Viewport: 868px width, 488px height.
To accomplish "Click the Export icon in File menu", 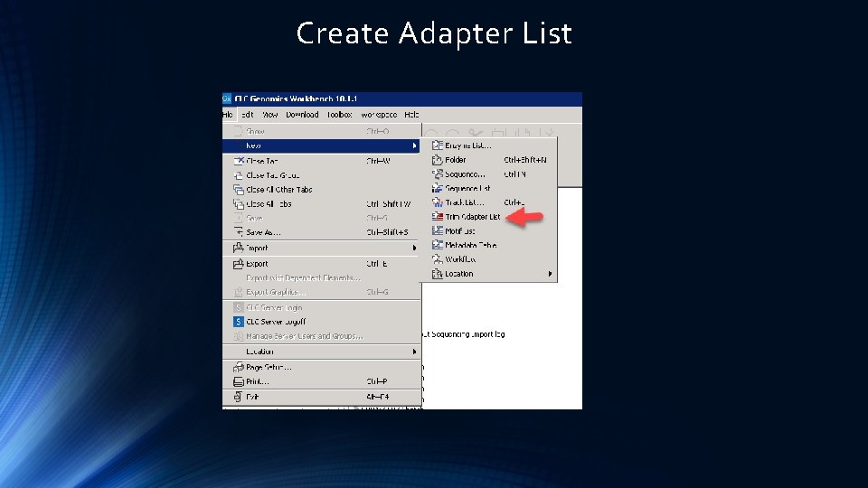I will 239,264.
